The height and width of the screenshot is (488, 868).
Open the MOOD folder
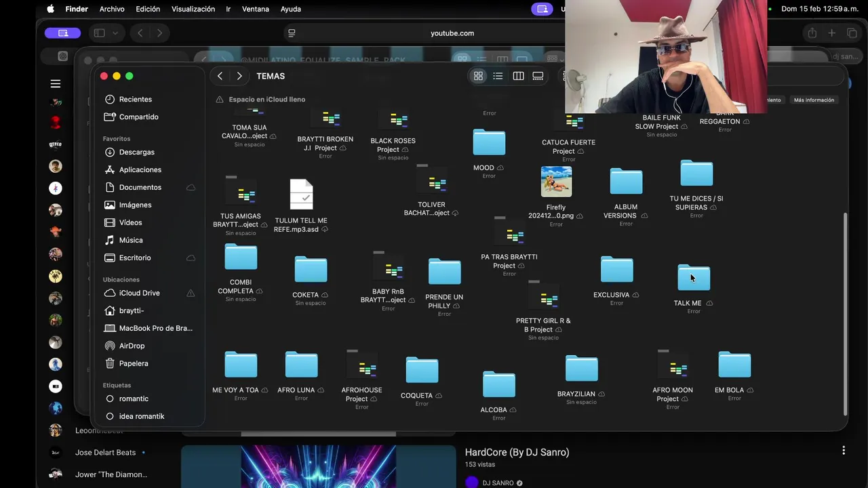[489, 142]
